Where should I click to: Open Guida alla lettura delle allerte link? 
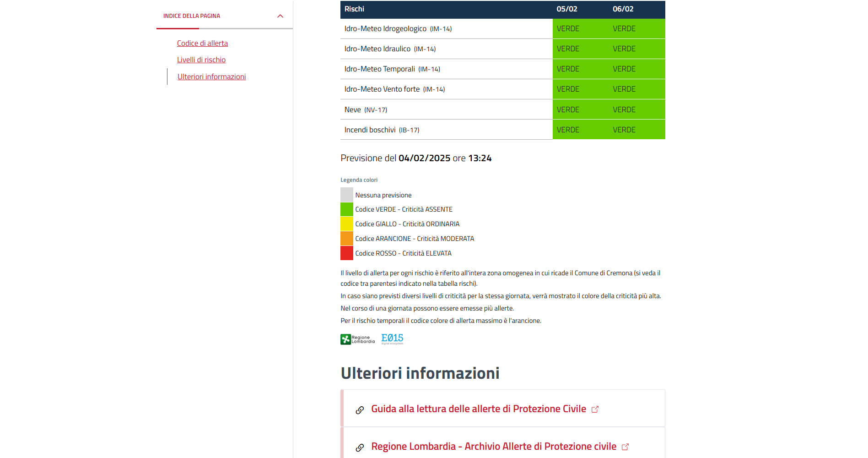point(478,409)
